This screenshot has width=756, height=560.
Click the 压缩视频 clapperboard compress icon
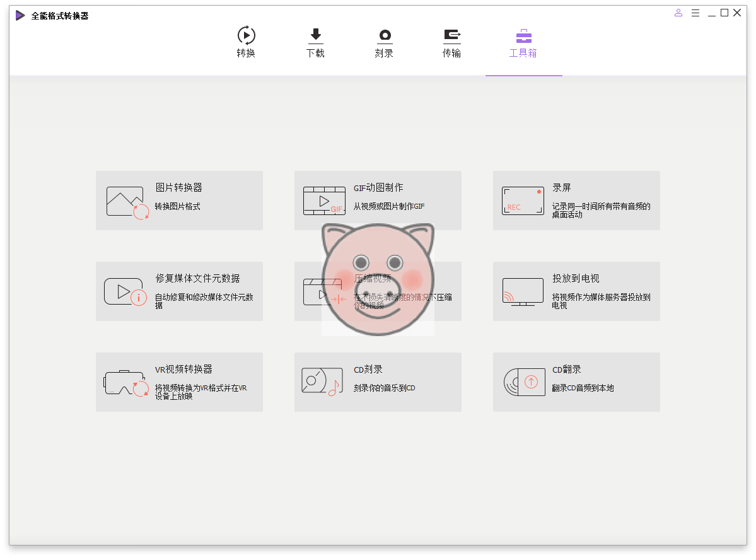point(325,292)
